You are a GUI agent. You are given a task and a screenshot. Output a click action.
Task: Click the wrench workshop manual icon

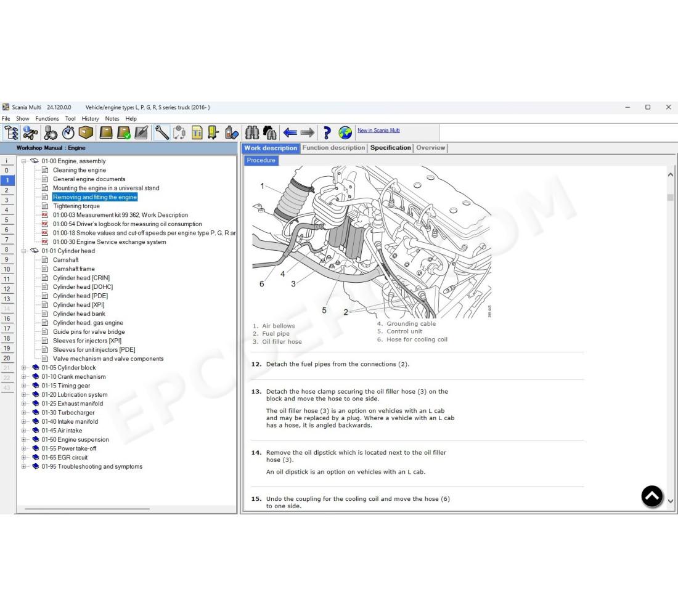tap(161, 132)
